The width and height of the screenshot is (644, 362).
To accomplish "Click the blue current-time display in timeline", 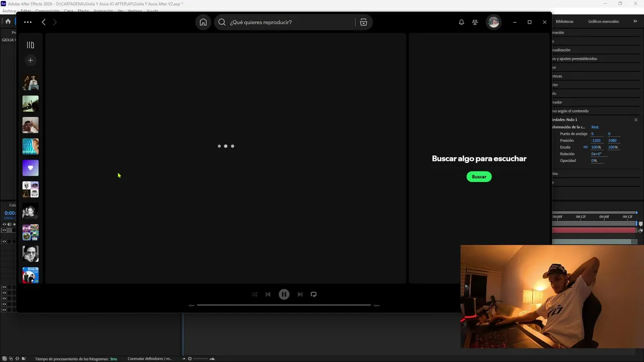I will [10, 213].
